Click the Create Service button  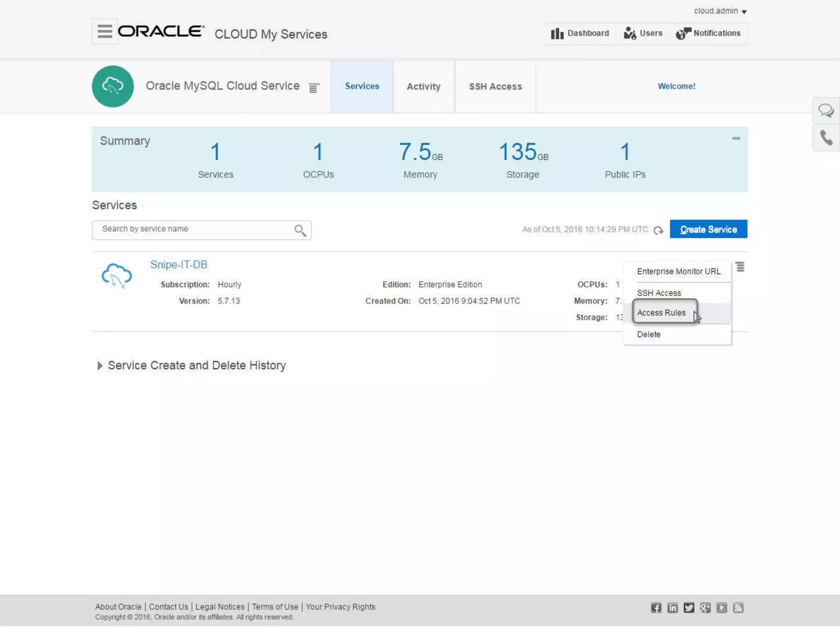tap(708, 229)
